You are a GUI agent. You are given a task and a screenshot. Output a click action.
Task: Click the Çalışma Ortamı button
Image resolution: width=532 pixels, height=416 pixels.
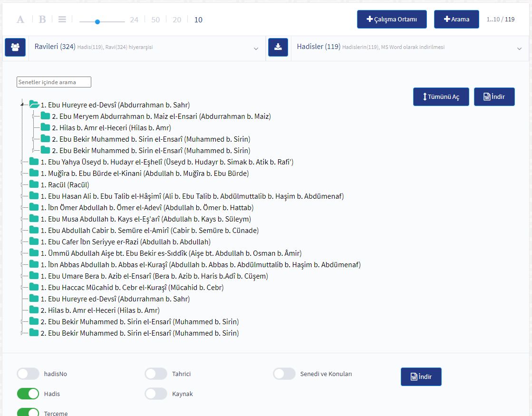click(392, 19)
